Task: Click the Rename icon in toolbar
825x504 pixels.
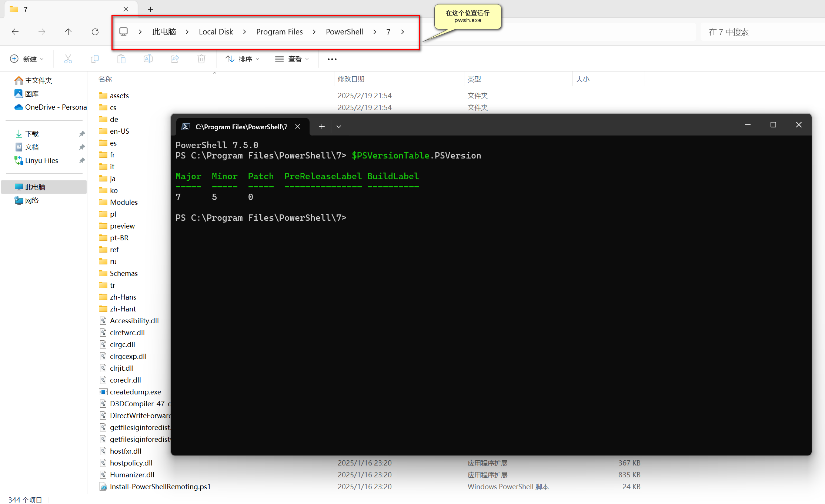Action: (148, 59)
